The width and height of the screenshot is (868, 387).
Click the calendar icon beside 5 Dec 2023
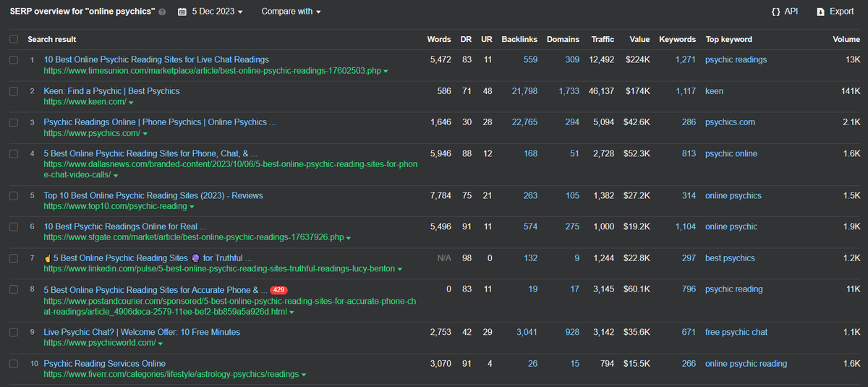coord(182,12)
